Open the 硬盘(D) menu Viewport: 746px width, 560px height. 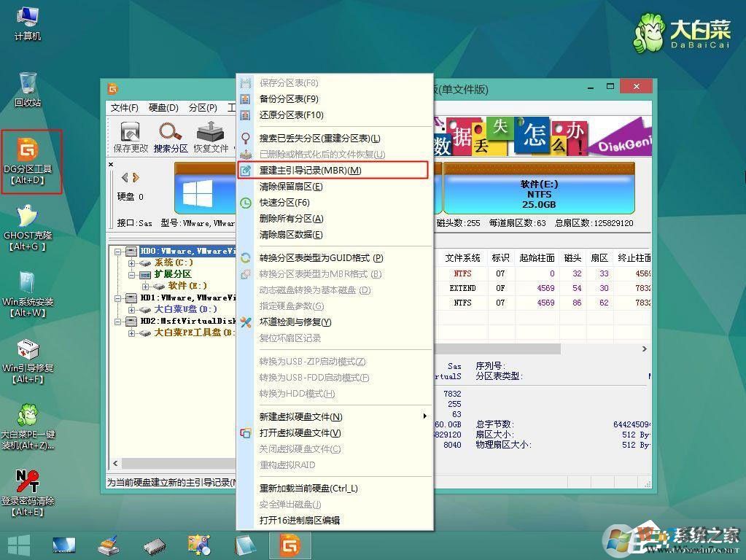pyautogui.click(x=164, y=107)
